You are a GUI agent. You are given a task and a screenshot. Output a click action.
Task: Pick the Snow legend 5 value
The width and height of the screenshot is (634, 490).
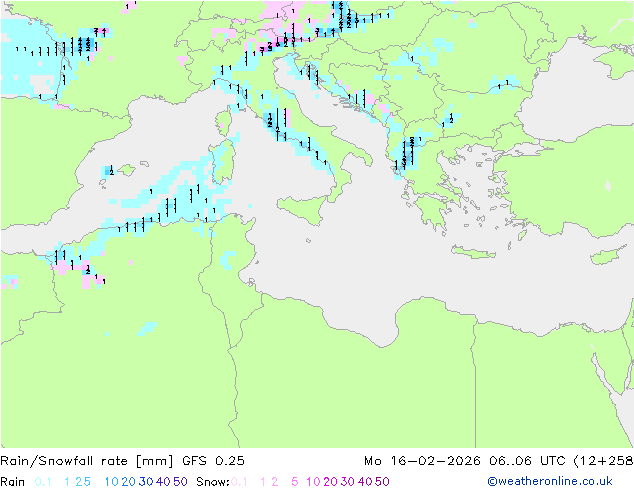(x=295, y=482)
